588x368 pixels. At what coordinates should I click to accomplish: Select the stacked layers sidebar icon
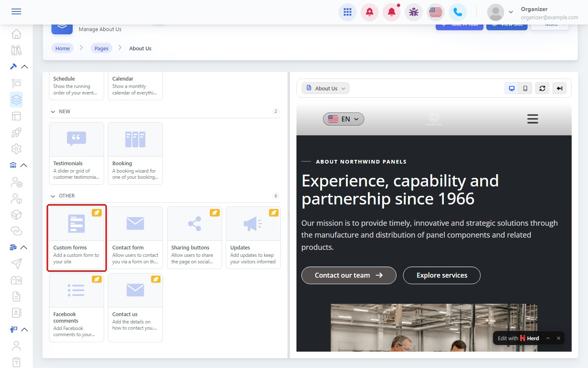coord(16,99)
